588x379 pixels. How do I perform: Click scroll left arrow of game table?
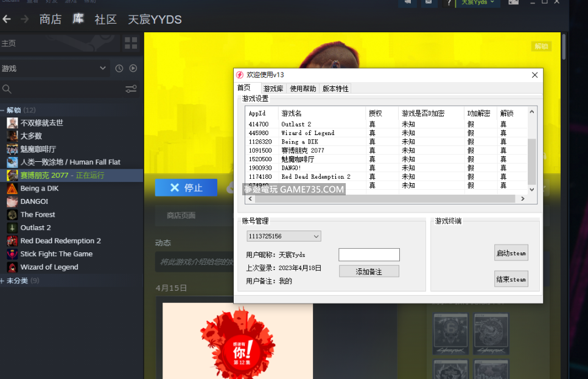251,199
